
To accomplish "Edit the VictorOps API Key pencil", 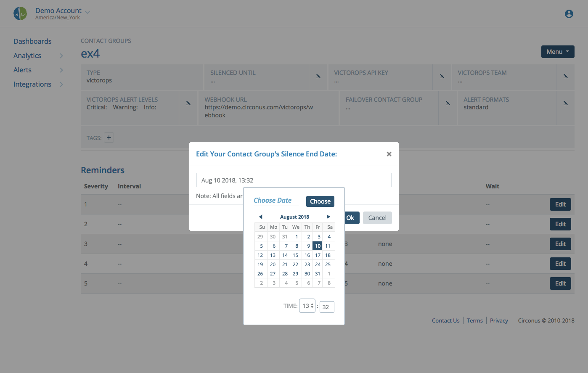I will 442,77.
